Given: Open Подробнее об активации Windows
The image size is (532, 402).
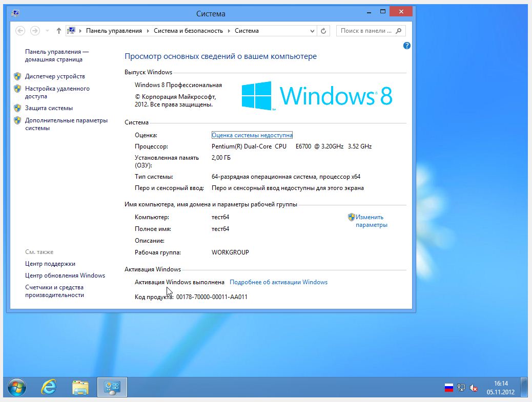Looking at the screenshot, I should coord(278,282).
